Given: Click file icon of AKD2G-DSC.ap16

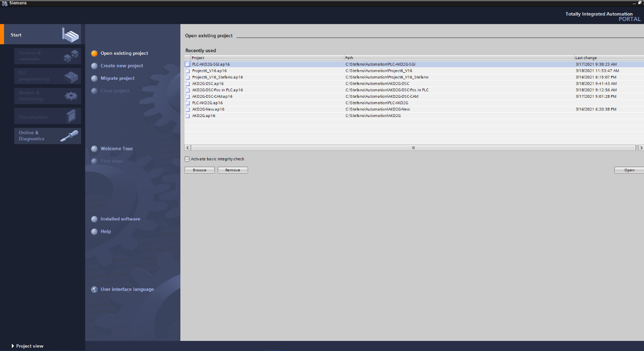Looking at the screenshot, I should point(187,84).
